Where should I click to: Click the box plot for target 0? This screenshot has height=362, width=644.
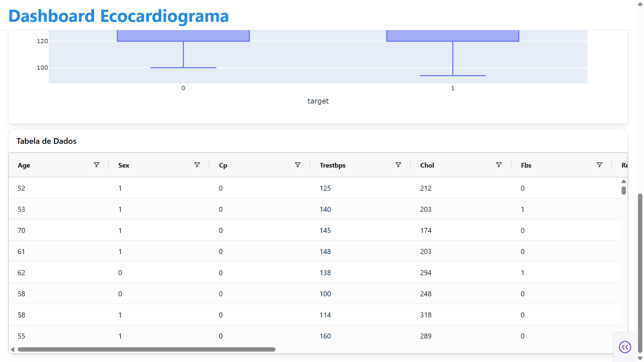(x=183, y=36)
